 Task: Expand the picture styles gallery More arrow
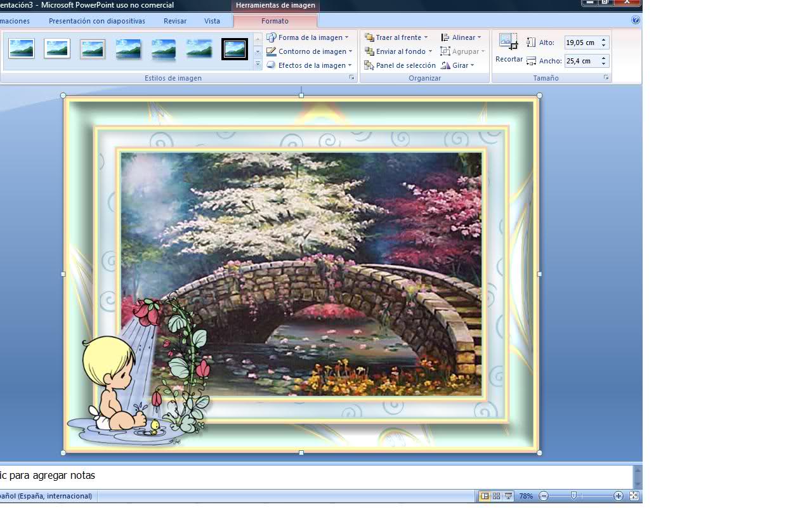pyautogui.click(x=258, y=64)
